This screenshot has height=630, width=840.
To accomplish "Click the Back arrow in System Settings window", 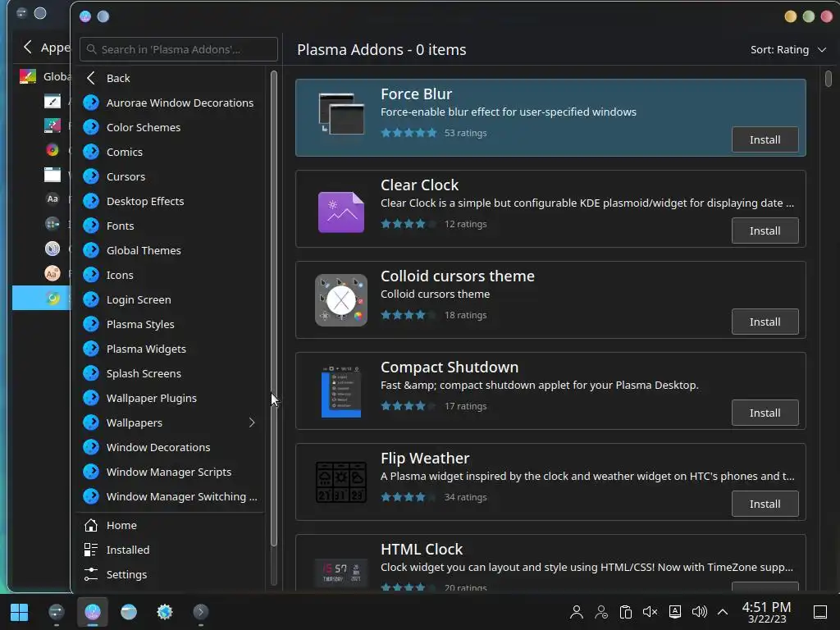I will click(x=27, y=47).
